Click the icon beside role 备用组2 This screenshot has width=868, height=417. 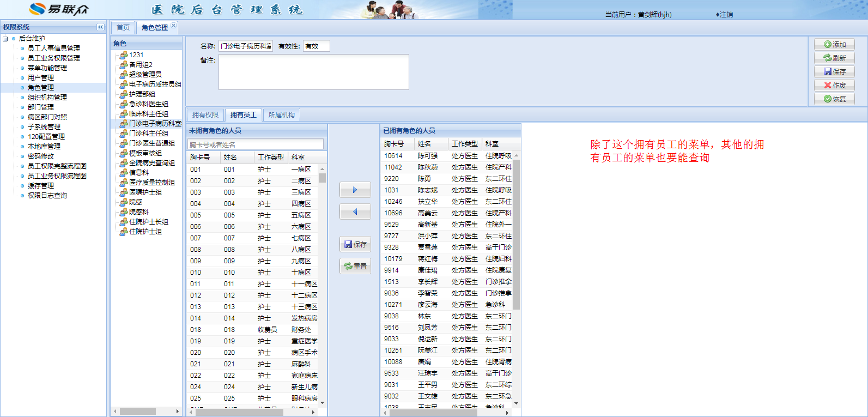[124, 65]
